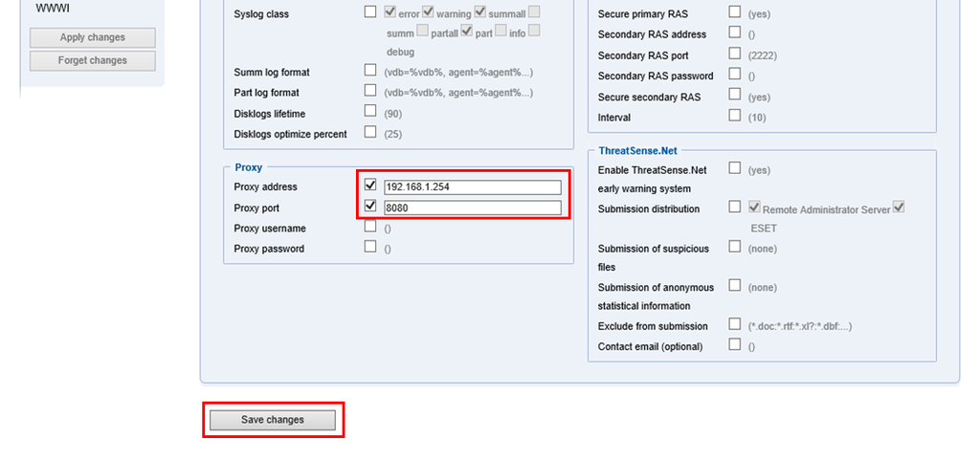Uncheck the Proxy address checkbox

(370, 186)
